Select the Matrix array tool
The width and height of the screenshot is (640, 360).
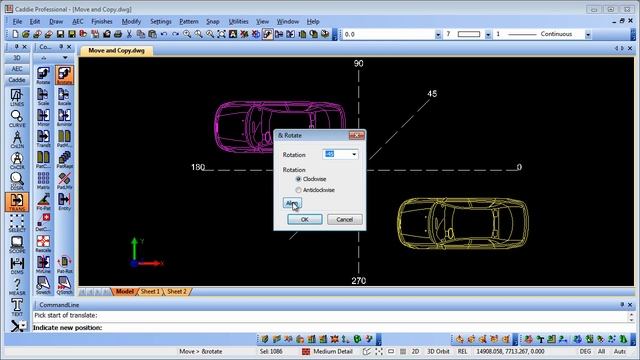tap(43, 180)
